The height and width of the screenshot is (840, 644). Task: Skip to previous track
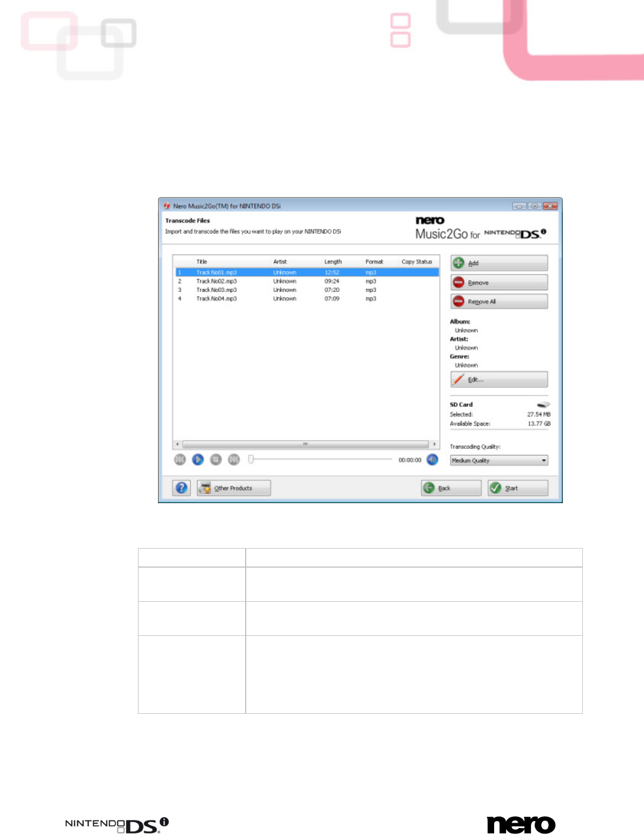(x=180, y=459)
